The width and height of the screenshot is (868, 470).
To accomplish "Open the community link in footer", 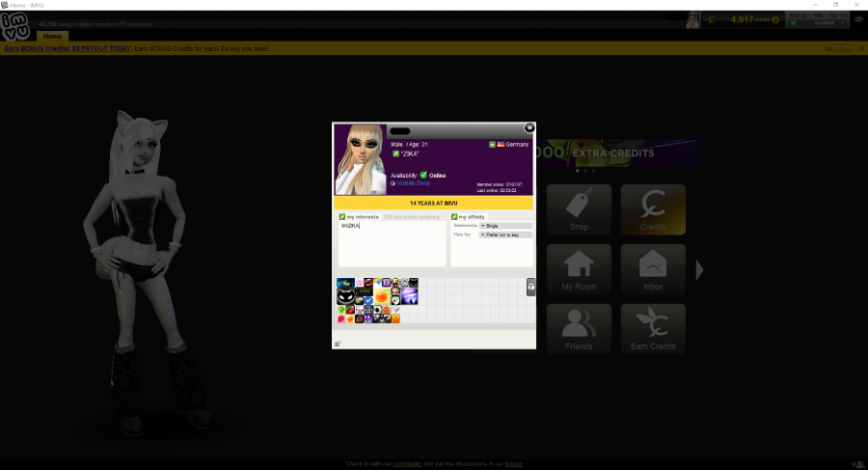I will pyautogui.click(x=407, y=464).
